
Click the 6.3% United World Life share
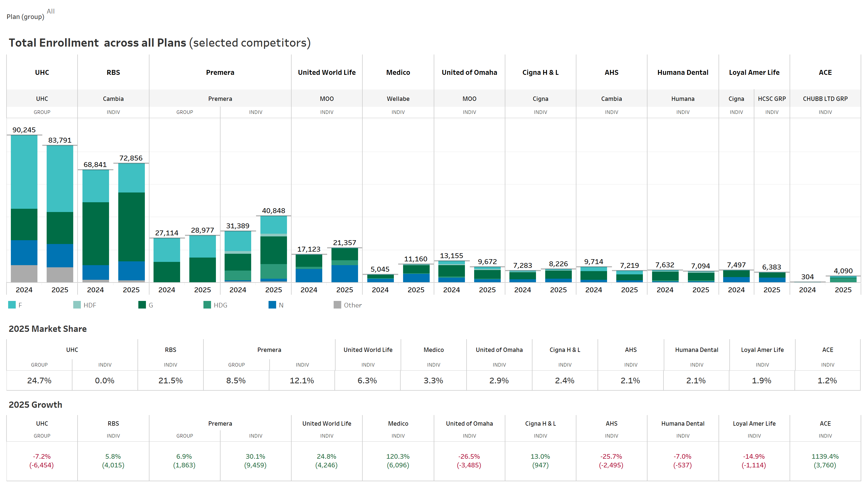(367, 381)
